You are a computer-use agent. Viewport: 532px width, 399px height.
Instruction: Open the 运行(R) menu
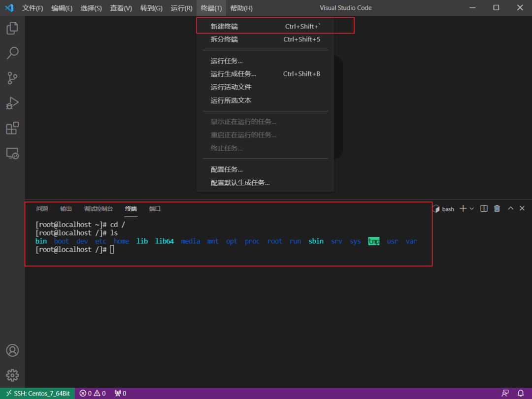pos(181,8)
